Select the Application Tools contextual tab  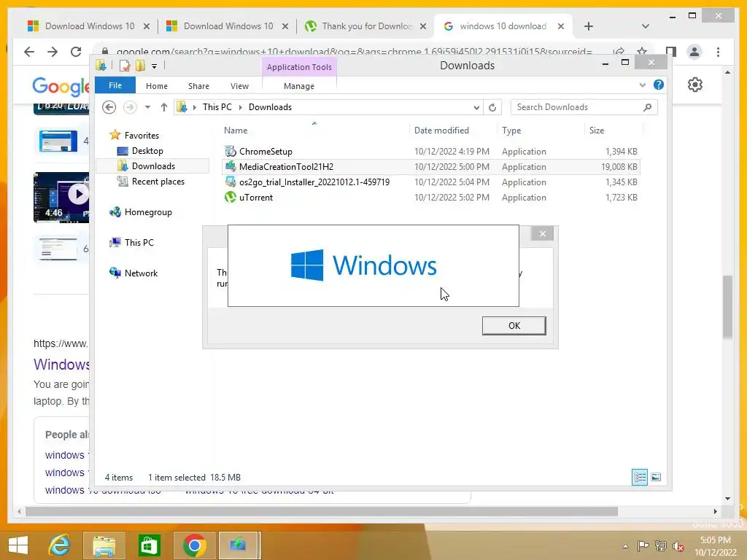point(299,67)
